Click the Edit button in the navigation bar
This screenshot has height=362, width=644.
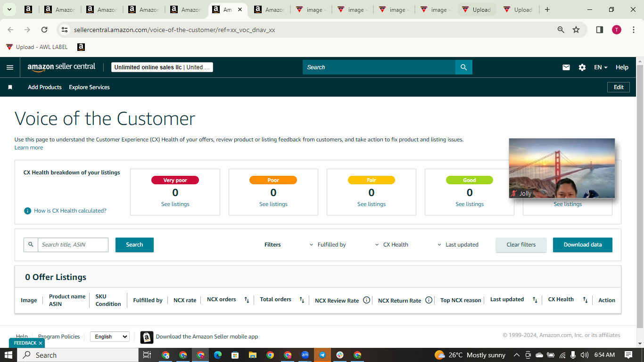[x=619, y=87]
